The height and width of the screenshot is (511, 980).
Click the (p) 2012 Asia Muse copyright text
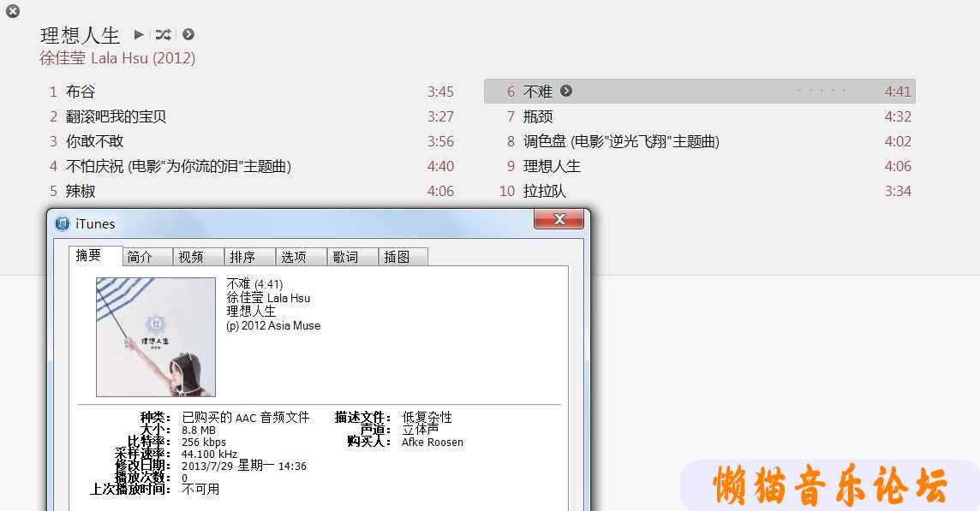click(x=273, y=325)
